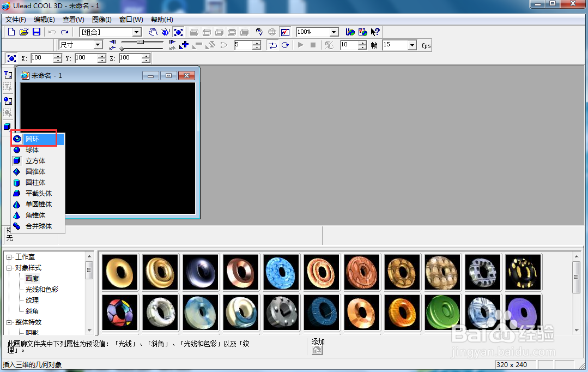Open the 15 fps frame rate dropdown
Image resolution: width=588 pixels, height=372 pixels.
tap(412, 45)
